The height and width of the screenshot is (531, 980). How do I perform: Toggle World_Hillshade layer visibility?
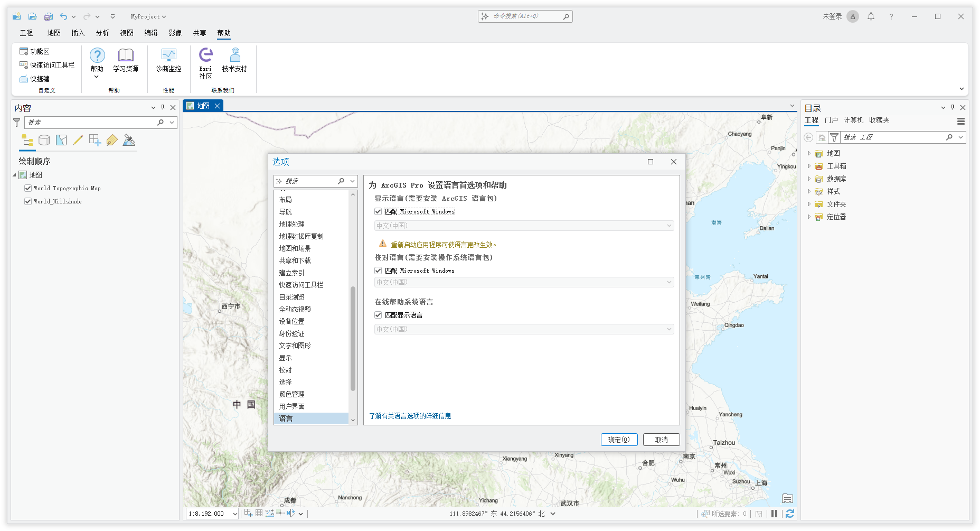28,201
